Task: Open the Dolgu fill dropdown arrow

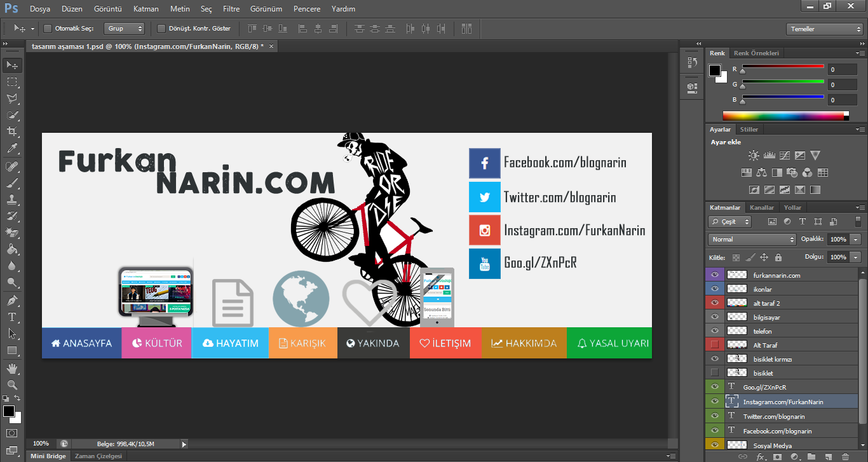Action: [x=856, y=257]
